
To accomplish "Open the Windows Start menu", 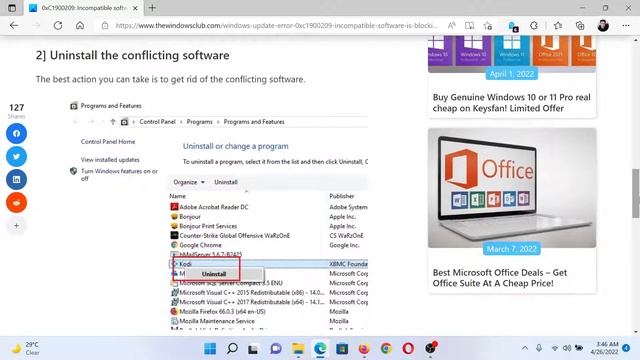I will tap(210, 349).
